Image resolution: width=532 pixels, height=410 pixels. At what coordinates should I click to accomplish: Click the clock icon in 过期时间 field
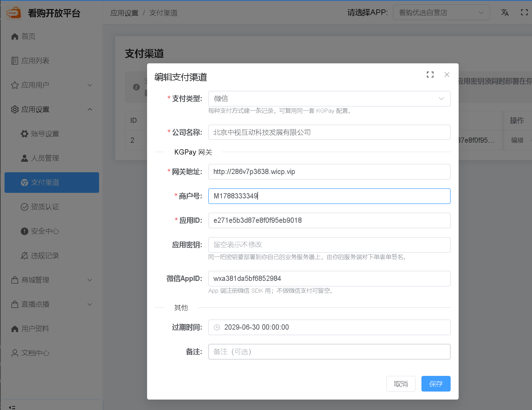point(217,327)
